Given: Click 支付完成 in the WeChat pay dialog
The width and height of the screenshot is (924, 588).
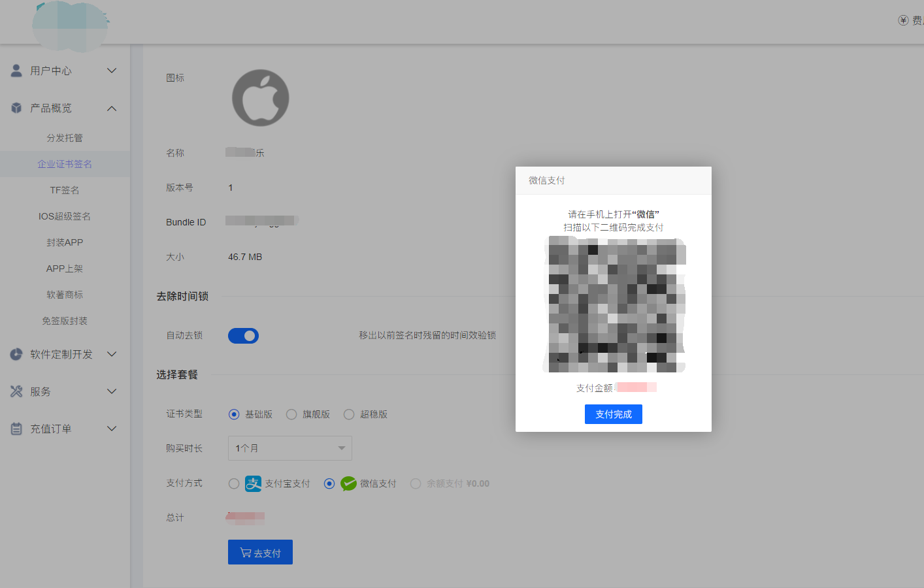Looking at the screenshot, I should pyautogui.click(x=614, y=414).
